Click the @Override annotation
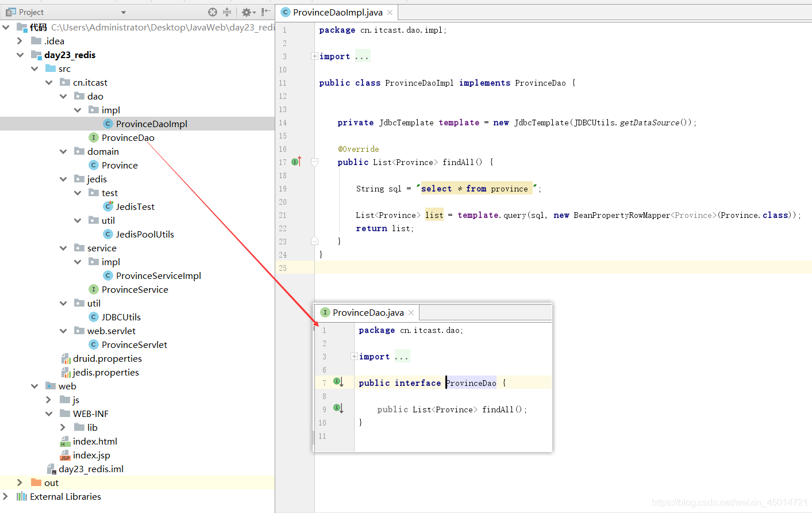Screen dimensions: 812x513 coord(359,149)
